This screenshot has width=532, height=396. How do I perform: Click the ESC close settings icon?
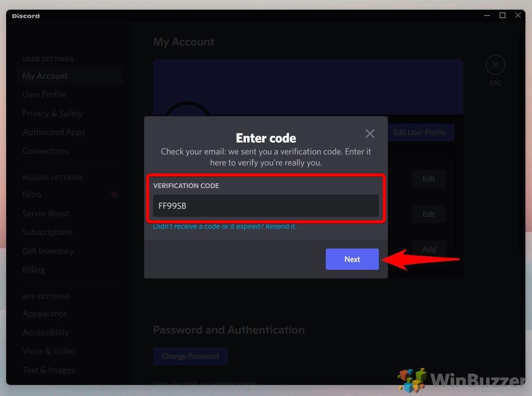[495, 65]
